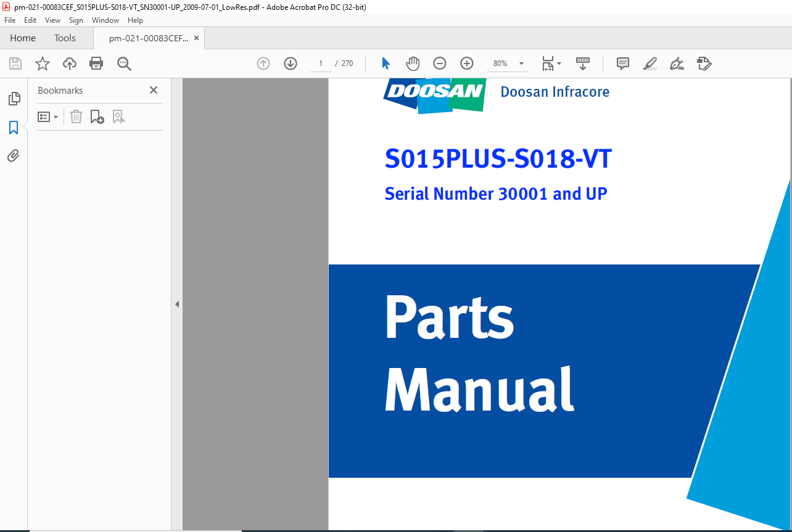Toggle the Bookmarks panel sidebar icon
This screenshot has height=532, width=792.
[x=14, y=128]
